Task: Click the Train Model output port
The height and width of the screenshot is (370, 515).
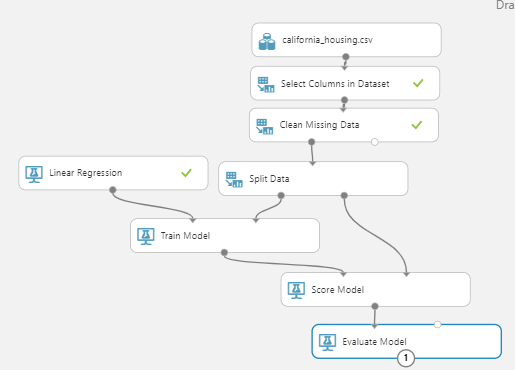Action: tap(224, 252)
